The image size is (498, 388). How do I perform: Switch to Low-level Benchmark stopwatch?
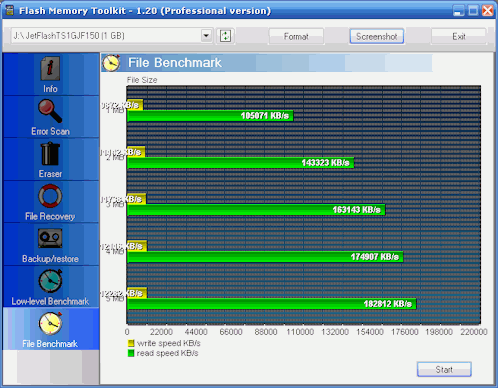(x=50, y=281)
